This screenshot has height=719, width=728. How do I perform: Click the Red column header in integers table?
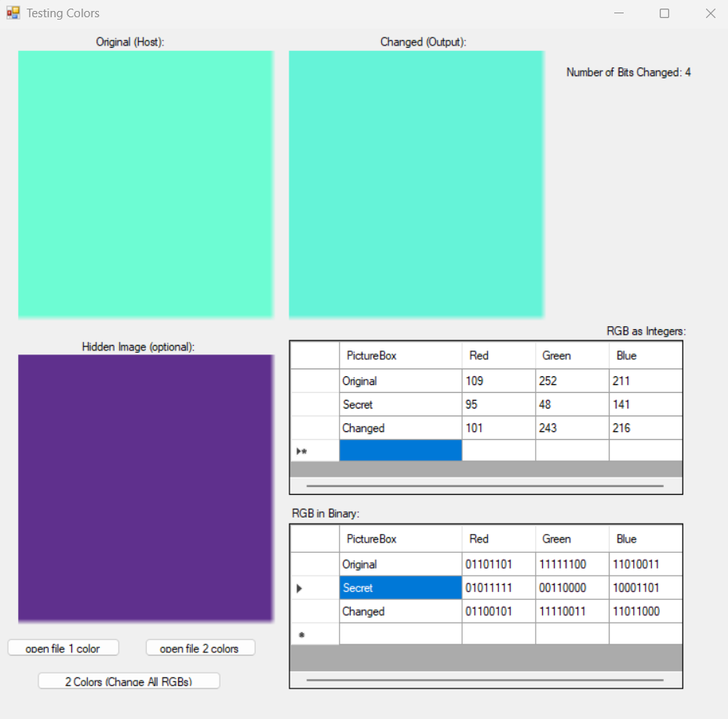point(498,355)
